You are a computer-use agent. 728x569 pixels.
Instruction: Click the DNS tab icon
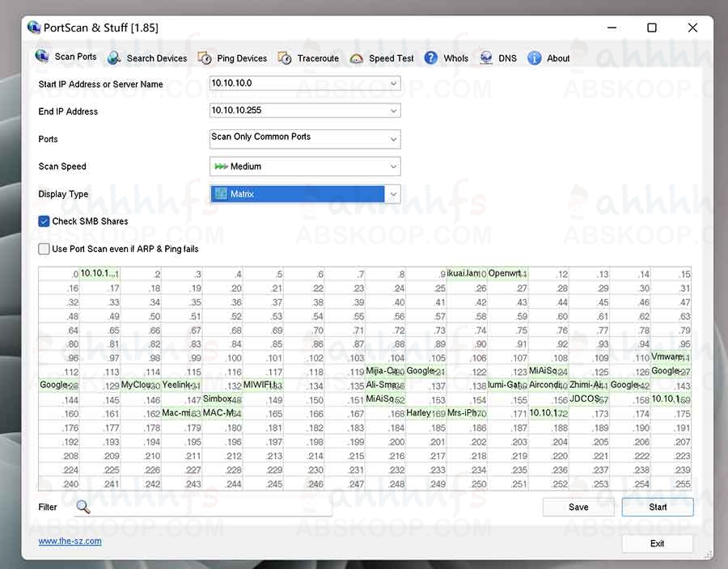(x=486, y=58)
